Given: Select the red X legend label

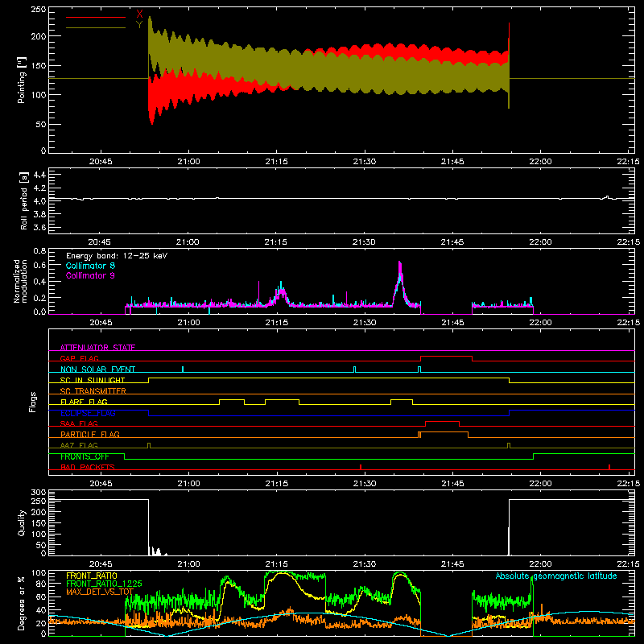Looking at the screenshot, I should pyautogui.click(x=139, y=14).
